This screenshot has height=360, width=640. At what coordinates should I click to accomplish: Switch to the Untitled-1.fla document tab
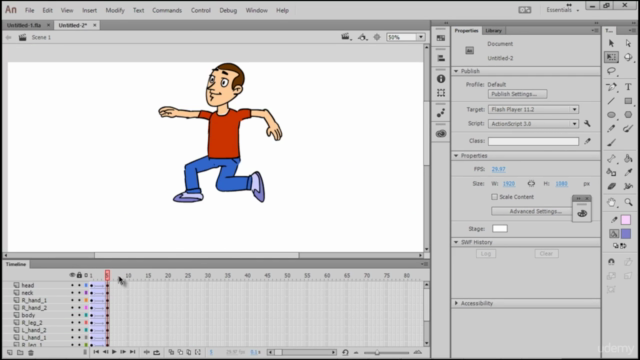point(24,25)
